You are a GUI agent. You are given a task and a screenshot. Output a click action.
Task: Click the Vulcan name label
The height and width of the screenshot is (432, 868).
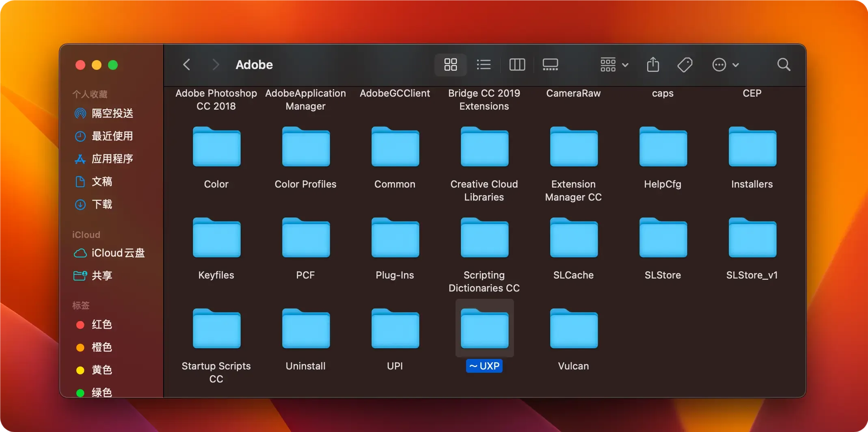point(574,366)
